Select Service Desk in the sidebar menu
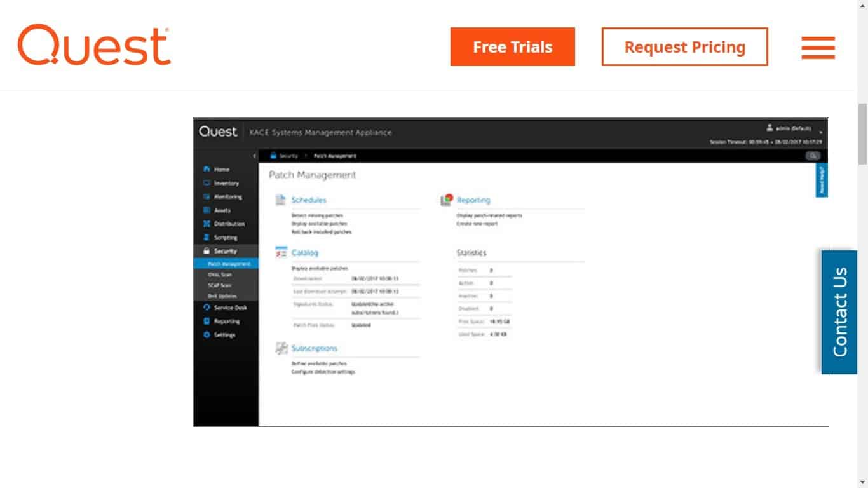868x488 pixels. click(x=231, y=308)
